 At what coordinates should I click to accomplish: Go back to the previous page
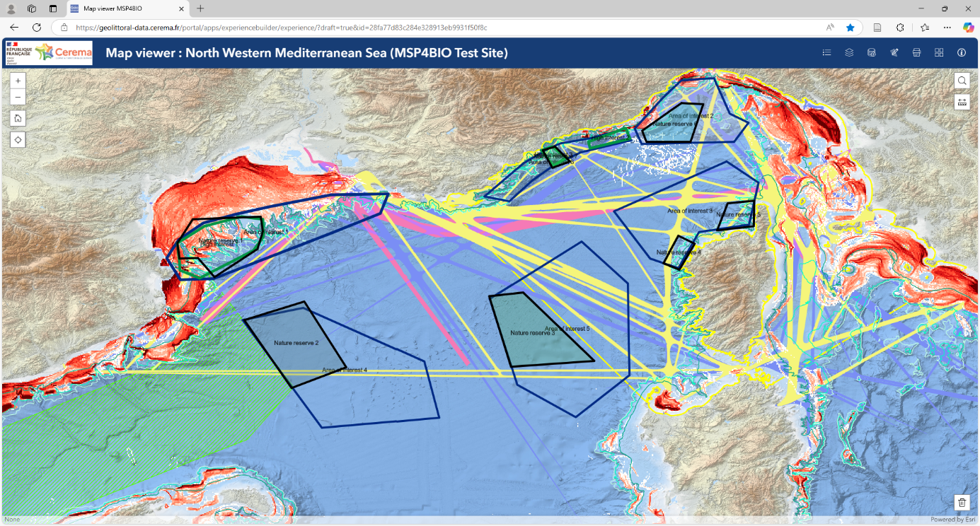tap(15, 28)
